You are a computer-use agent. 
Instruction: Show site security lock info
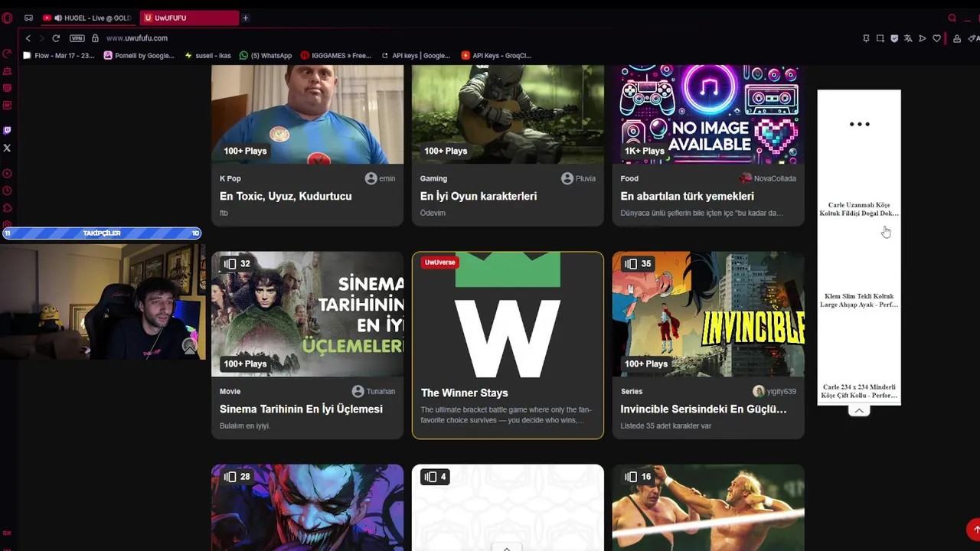(95, 38)
